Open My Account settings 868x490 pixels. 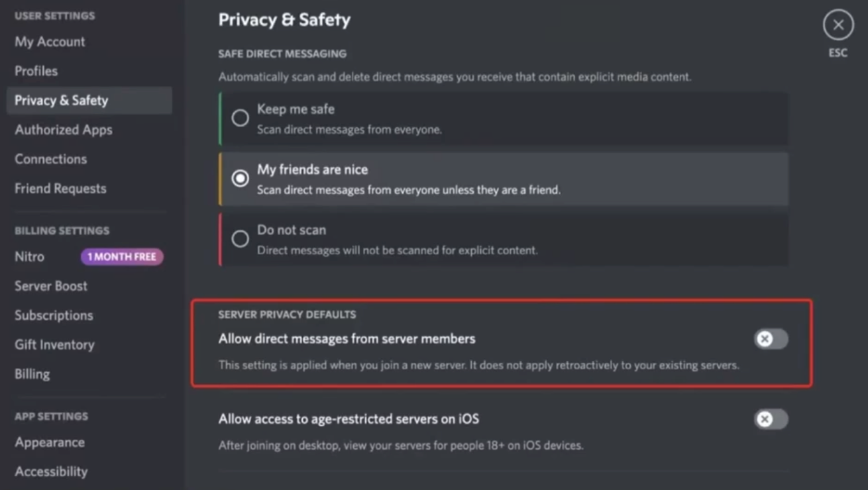50,42
